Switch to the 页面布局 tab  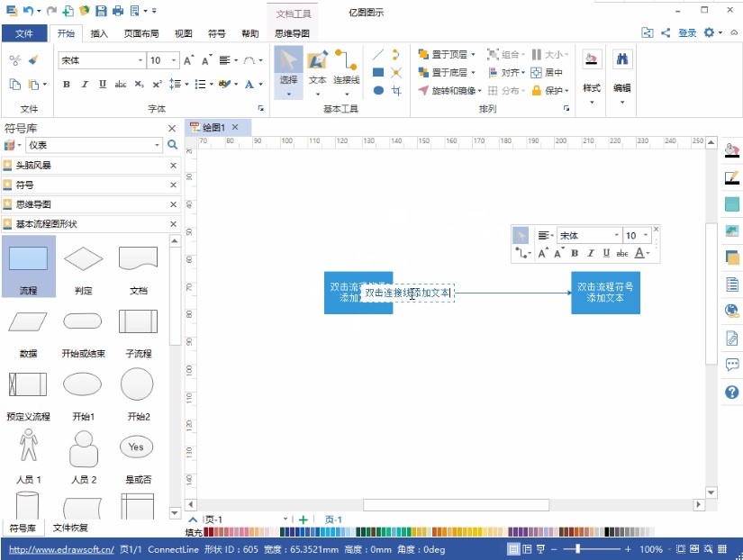[140, 33]
